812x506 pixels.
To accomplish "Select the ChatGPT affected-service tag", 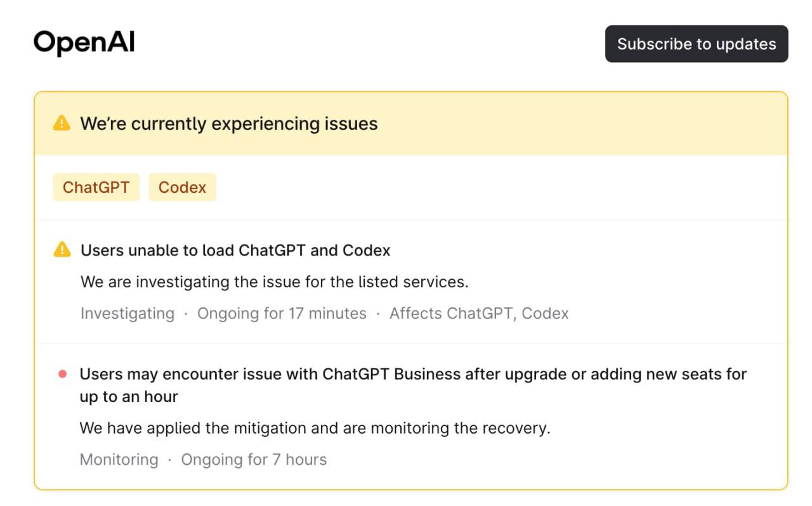I will [96, 188].
